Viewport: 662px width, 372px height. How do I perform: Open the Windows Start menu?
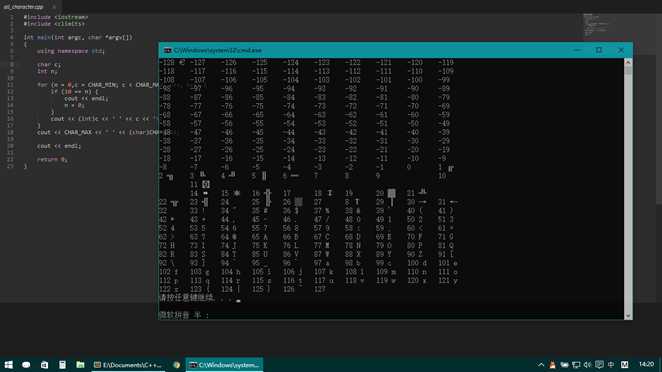coord(8,364)
